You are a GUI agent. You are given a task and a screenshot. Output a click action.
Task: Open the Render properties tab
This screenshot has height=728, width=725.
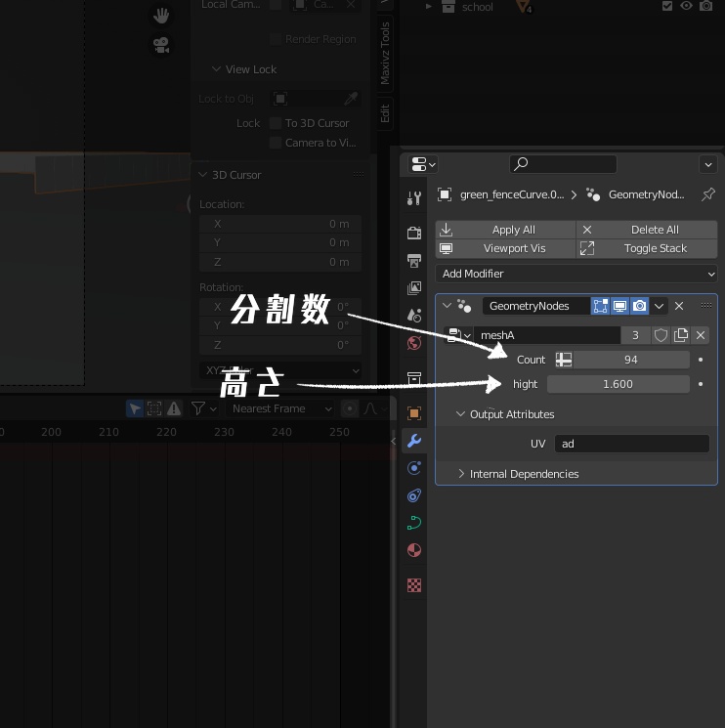pyautogui.click(x=414, y=233)
